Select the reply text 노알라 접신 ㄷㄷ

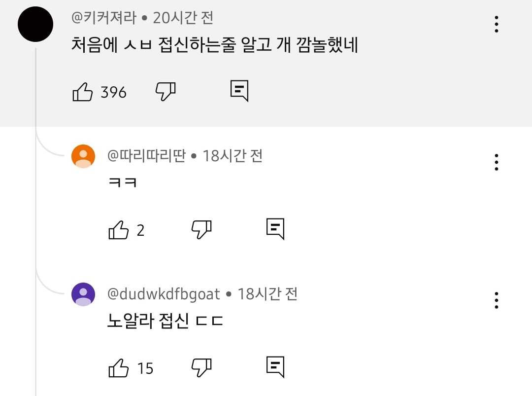tap(166, 322)
